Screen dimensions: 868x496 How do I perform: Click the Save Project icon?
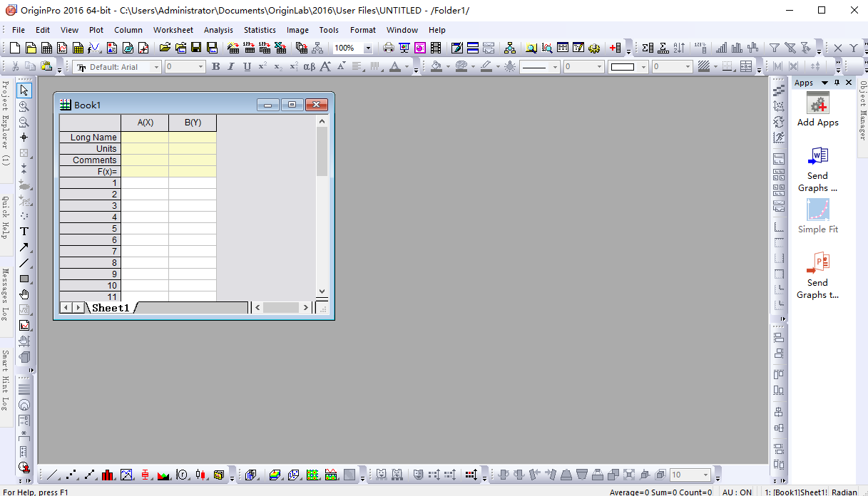(x=196, y=48)
